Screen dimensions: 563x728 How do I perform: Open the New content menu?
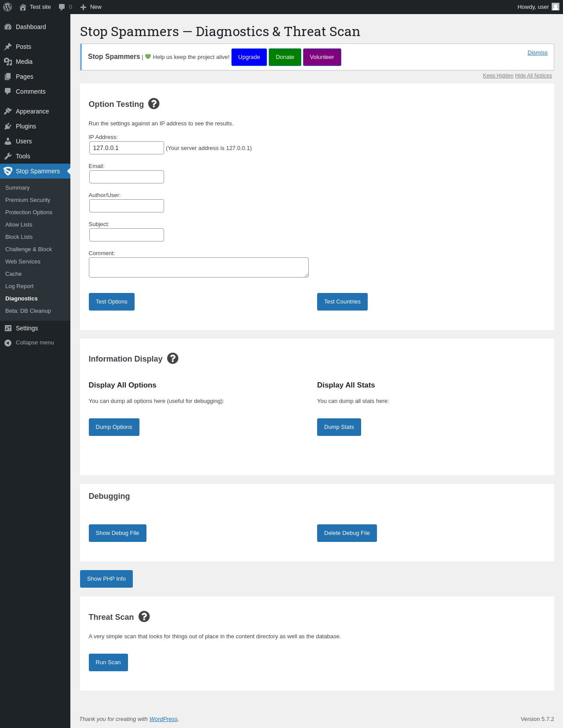tap(91, 7)
